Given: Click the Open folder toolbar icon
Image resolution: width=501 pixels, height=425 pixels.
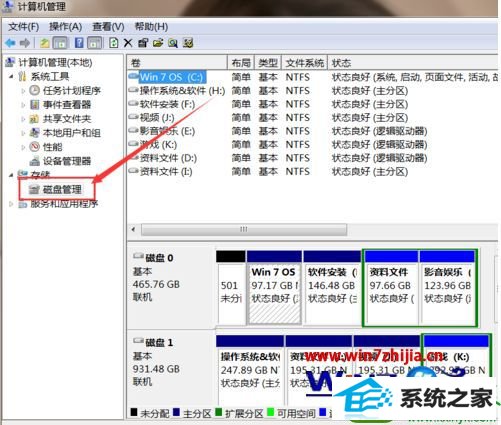Looking at the screenshot, I should coord(158,43).
